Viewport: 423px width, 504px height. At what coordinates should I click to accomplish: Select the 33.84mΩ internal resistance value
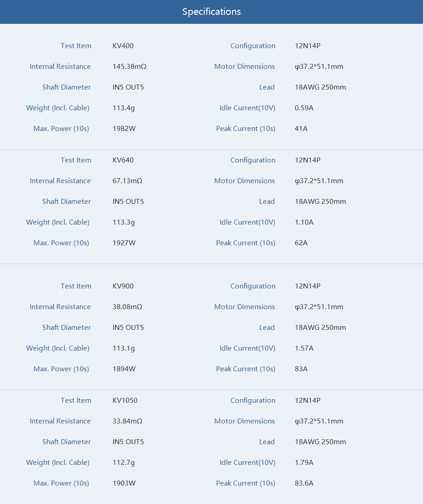coord(127,421)
